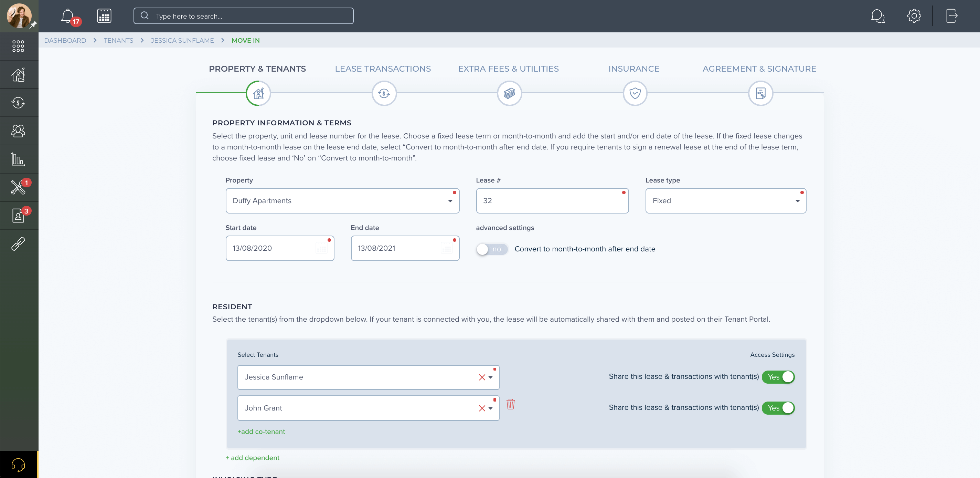Click the Agreement & Signature step icon
The height and width of the screenshot is (478, 980).
760,93
